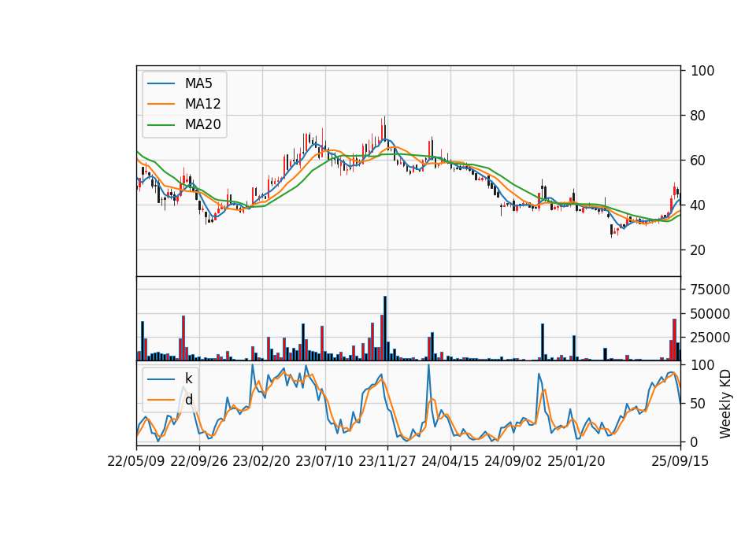Click the 23/02/20 date tick label
Image resolution: width=756 pixels, height=543 pixels.
point(261,461)
